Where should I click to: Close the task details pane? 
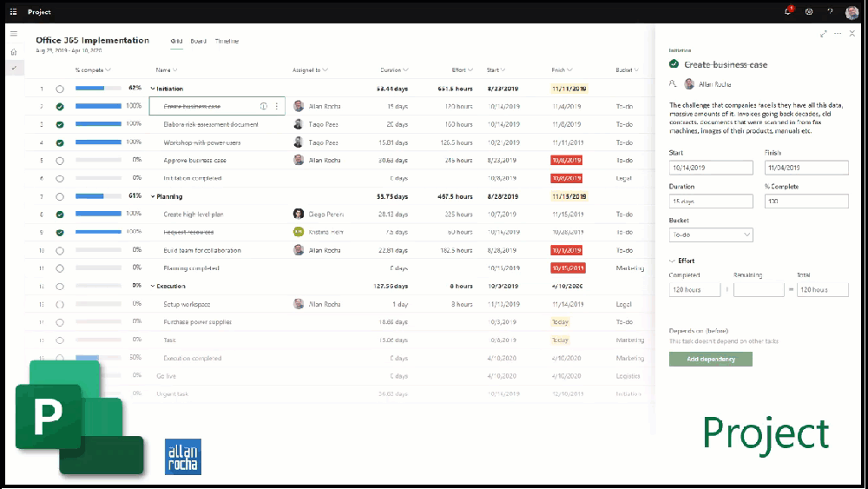(x=852, y=34)
